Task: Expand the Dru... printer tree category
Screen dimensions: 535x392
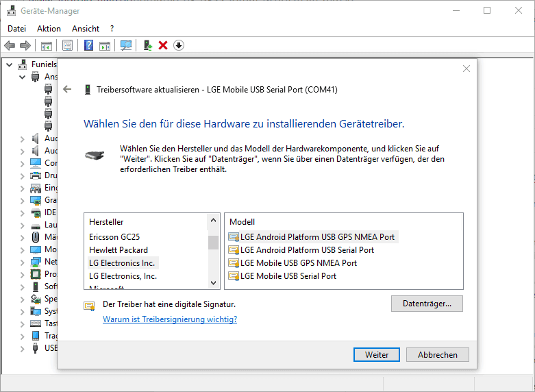Action: pyautogui.click(x=23, y=176)
